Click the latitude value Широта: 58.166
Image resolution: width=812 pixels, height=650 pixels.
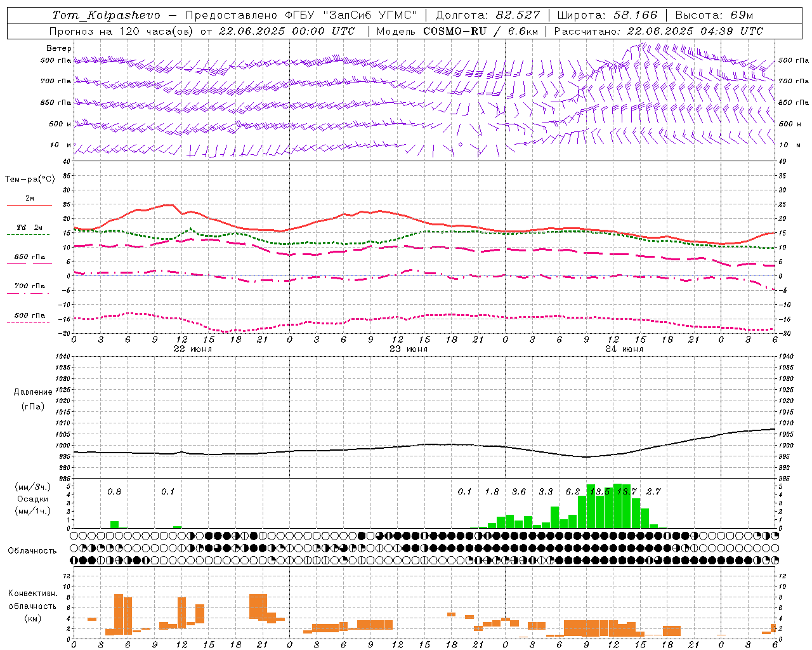(608, 15)
